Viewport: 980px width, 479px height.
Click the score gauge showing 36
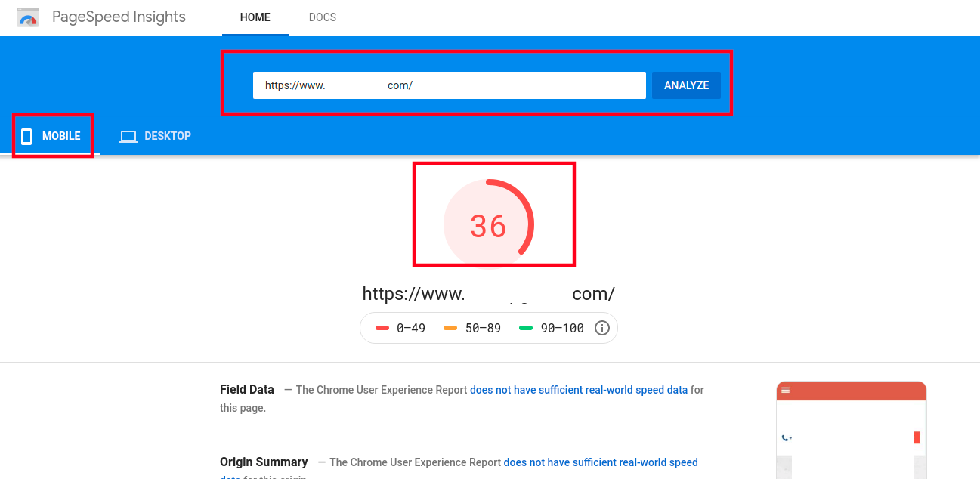point(488,225)
